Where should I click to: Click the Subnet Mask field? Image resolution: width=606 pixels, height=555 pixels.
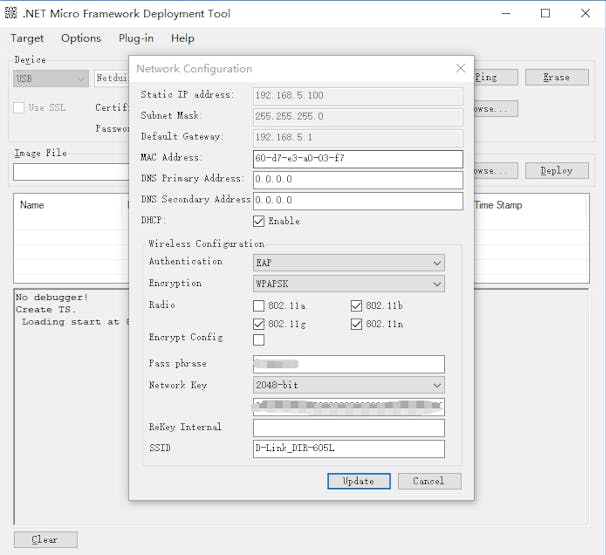click(x=358, y=117)
